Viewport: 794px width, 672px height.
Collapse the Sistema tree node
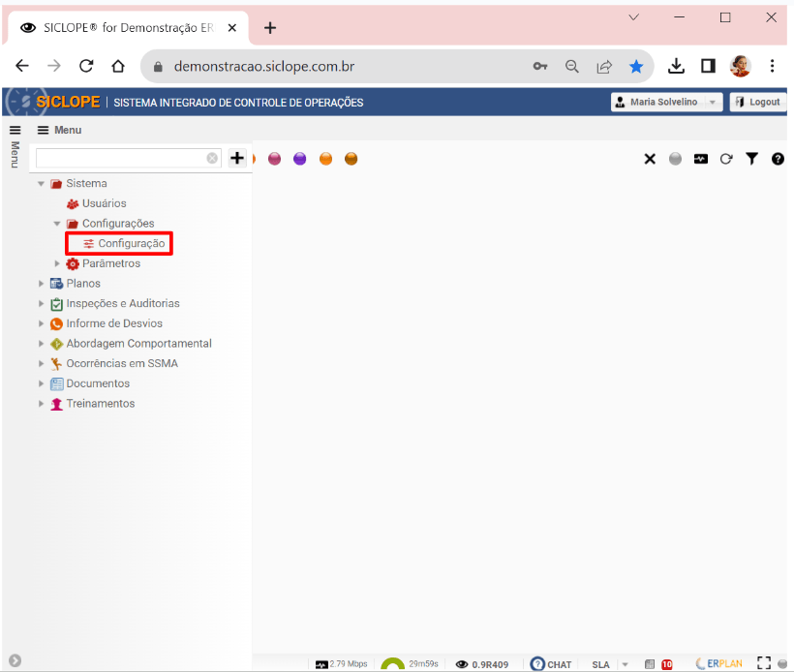click(41, 183)
